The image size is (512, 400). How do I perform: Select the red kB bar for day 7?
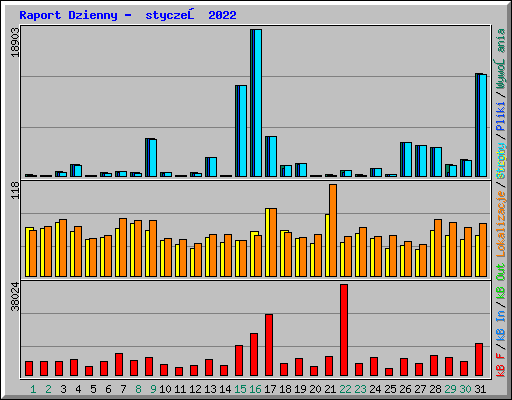[119, 364]
